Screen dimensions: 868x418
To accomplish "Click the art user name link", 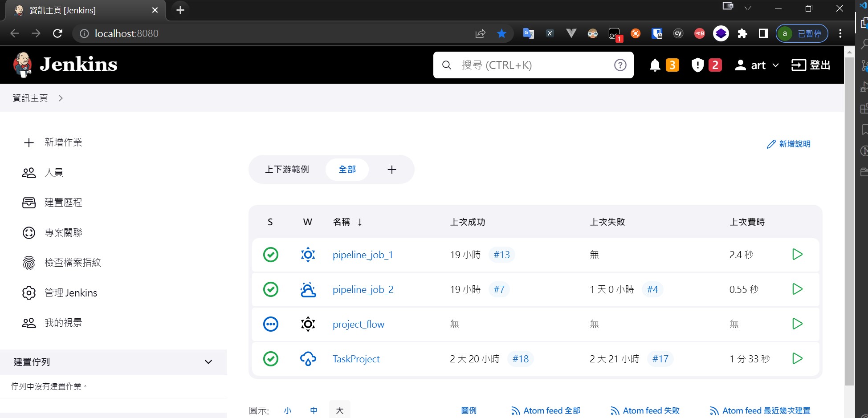I will click(758, 65).
